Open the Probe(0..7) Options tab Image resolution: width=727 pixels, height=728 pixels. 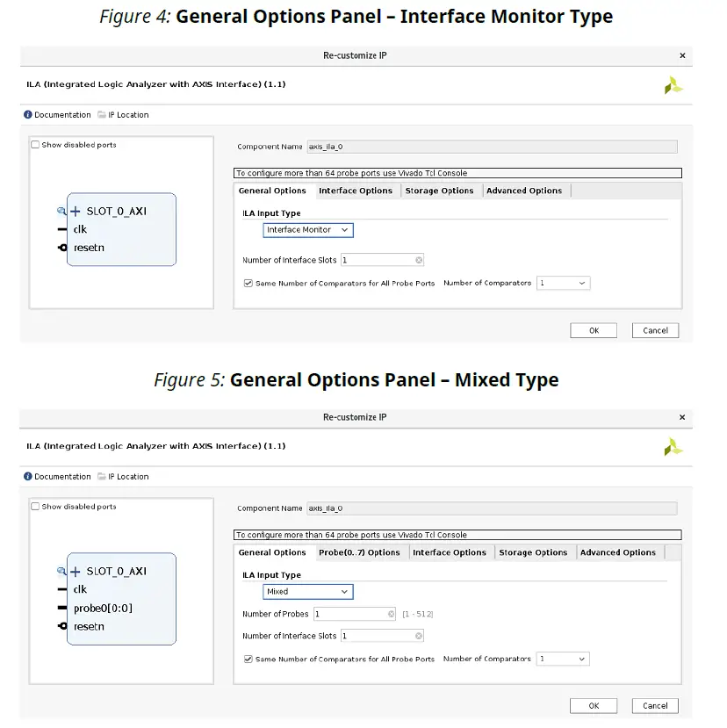[x=359, y=552]
